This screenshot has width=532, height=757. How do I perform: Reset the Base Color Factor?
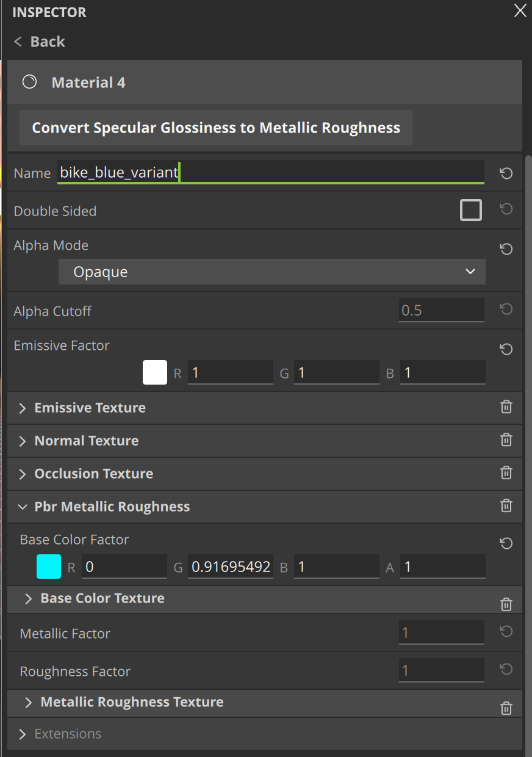click(506, 543)
